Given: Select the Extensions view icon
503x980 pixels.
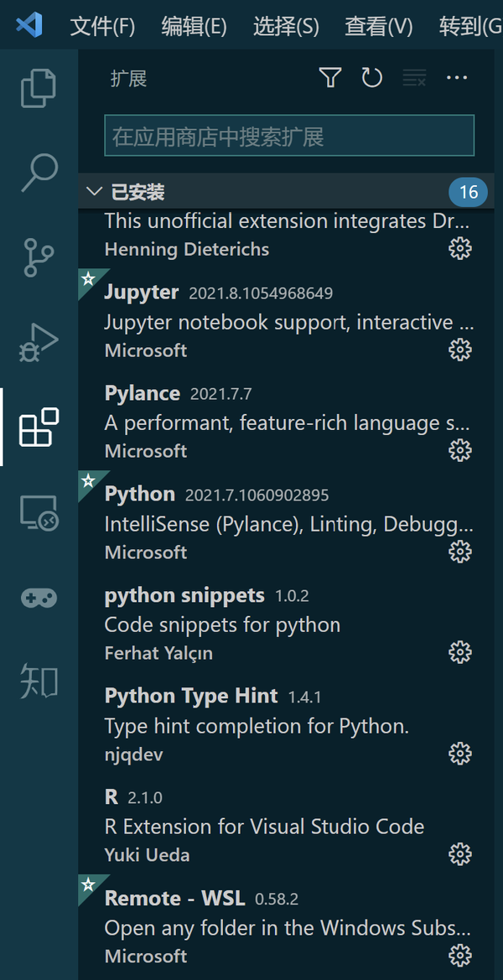Looking at the screenshot, I should point(39,428).
